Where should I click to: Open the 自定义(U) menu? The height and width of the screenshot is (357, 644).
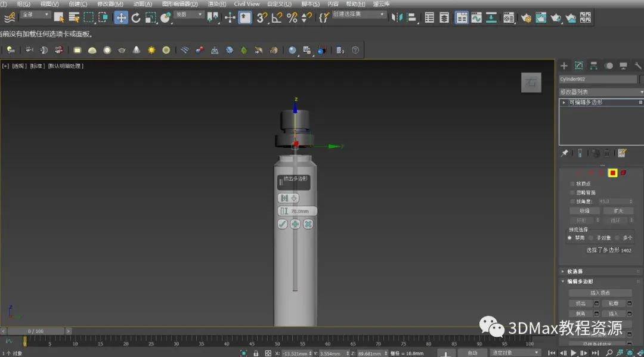(279, 4)
